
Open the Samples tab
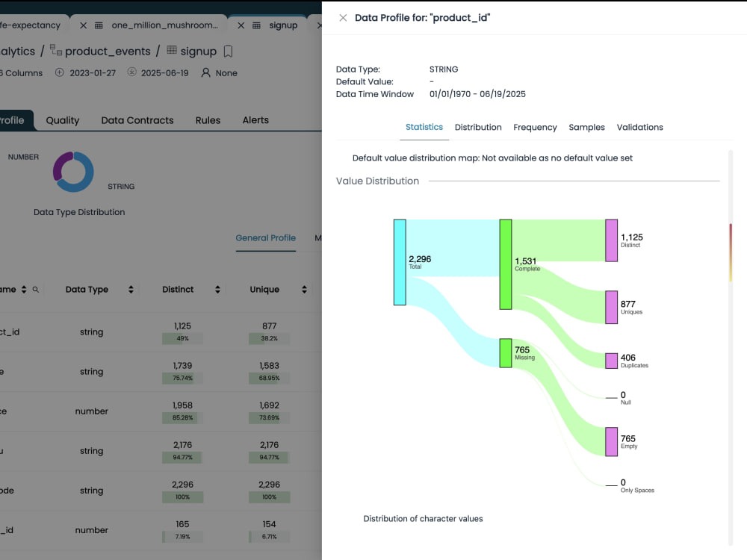pyautogui.click(x=586, y=127)
